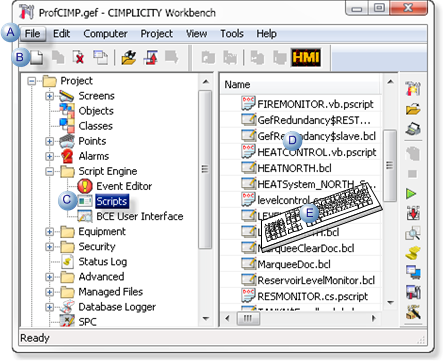Image resolution: width=445 pixels, height=361 pixels.
Task: Expand the Database Logger node
Action: click(49, 307)
